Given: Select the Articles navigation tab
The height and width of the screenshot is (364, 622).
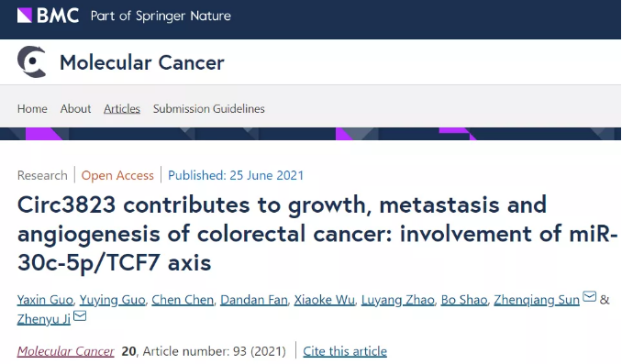Looking at the screenshot, I should (122, 108).
